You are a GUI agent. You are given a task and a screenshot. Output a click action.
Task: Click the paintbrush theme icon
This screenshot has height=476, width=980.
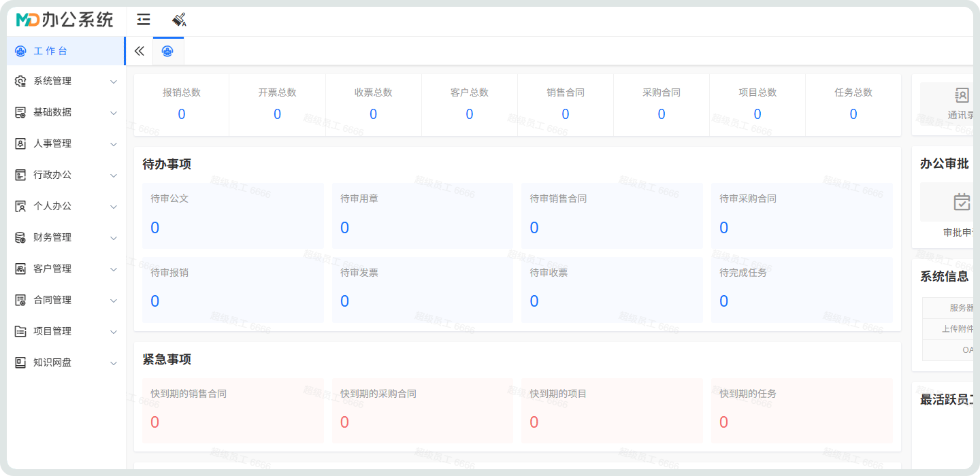179,20
